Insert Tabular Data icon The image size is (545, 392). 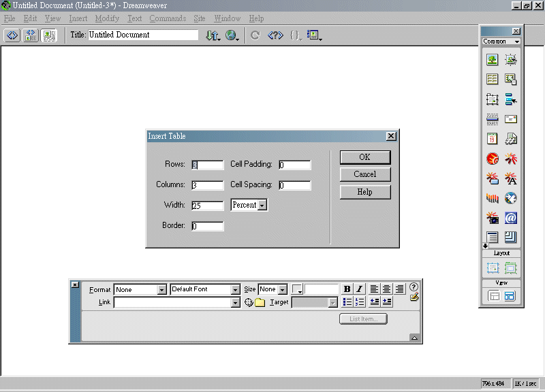tap(510, 79)
